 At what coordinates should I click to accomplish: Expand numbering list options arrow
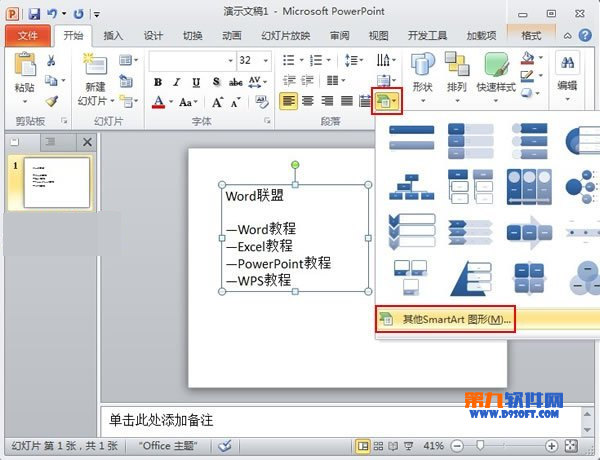329,60
